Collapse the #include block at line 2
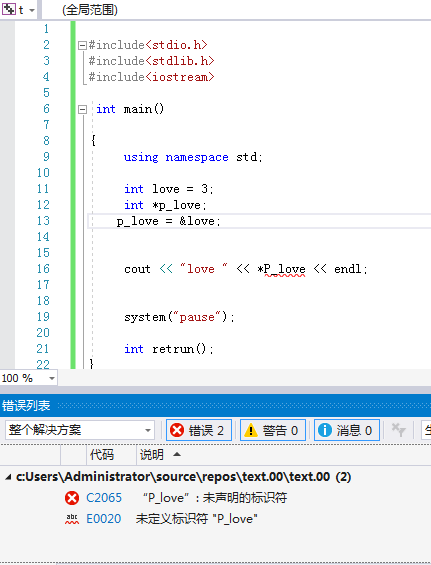Screen dimensions: 431x565 pos(83,45)
